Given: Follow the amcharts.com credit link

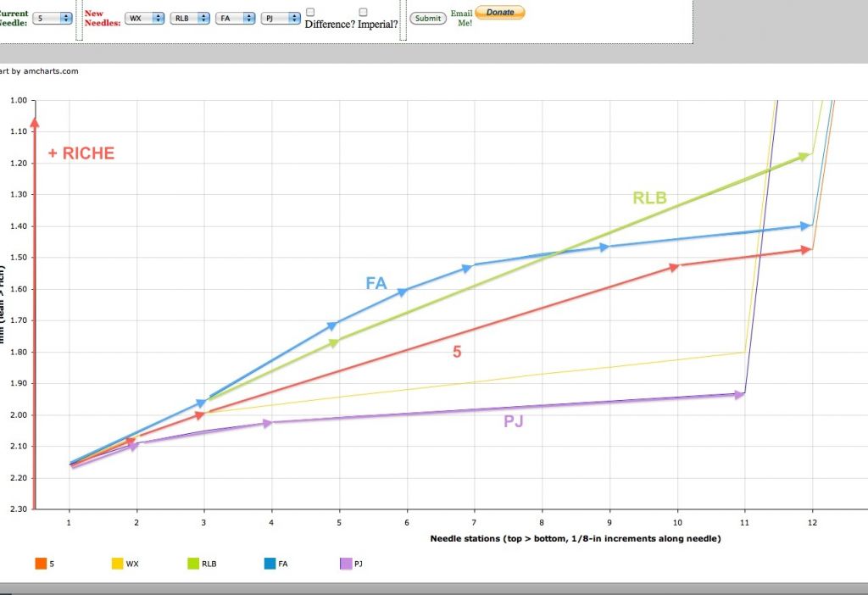Looking at the screenshot, I should tap(39, 71).
